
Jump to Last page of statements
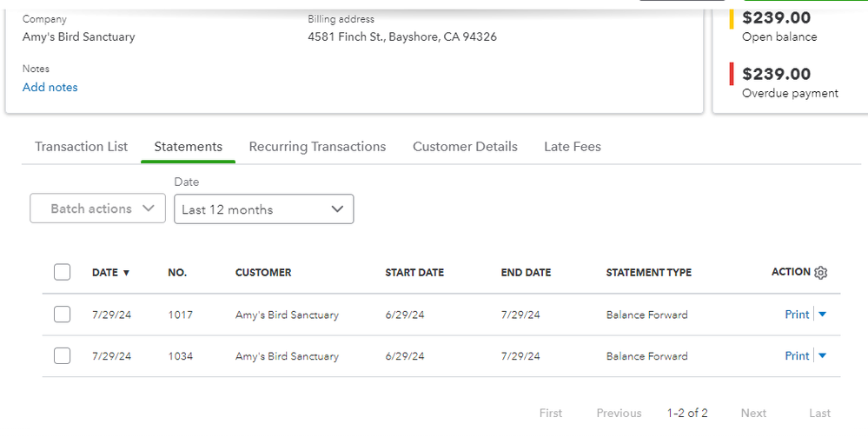[819, 414]
